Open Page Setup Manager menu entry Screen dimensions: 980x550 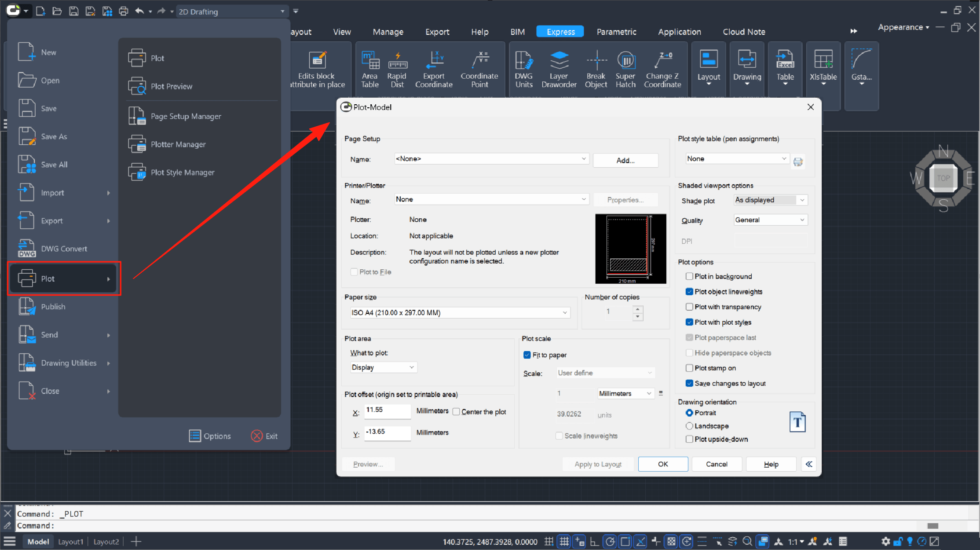[186, 116]
